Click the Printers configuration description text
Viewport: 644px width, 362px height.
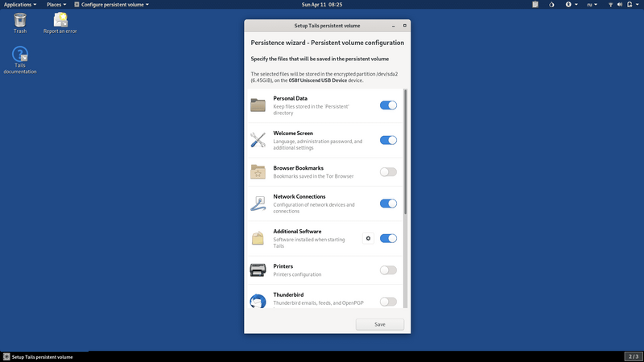297,274
